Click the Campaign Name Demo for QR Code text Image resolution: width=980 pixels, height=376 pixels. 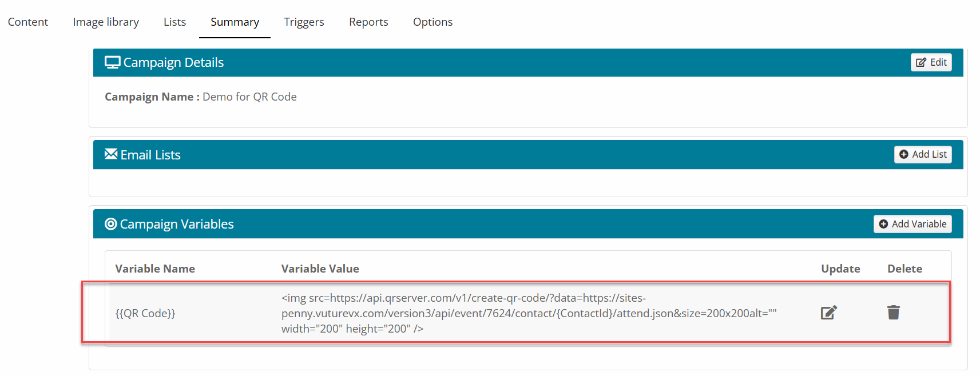tap(200, 97)
